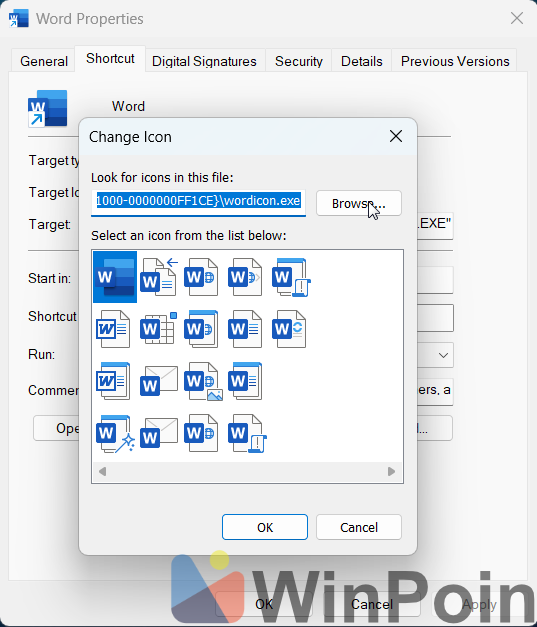Expand the Run dropdown chevron

[443, 355]
